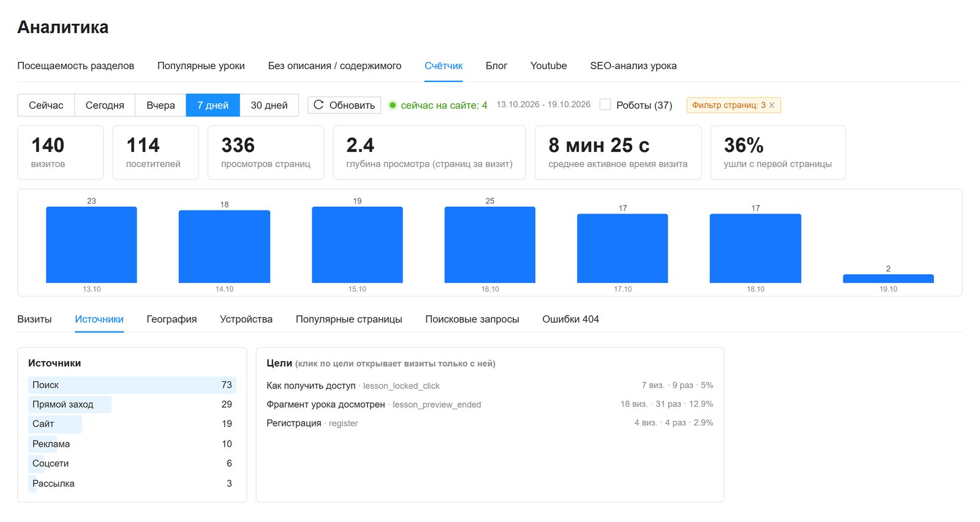Image resolution: width=980 pixels, height=522 pixels.
Task: Click the 36% ушли с первой страницы card
Action: click(778, 152)
